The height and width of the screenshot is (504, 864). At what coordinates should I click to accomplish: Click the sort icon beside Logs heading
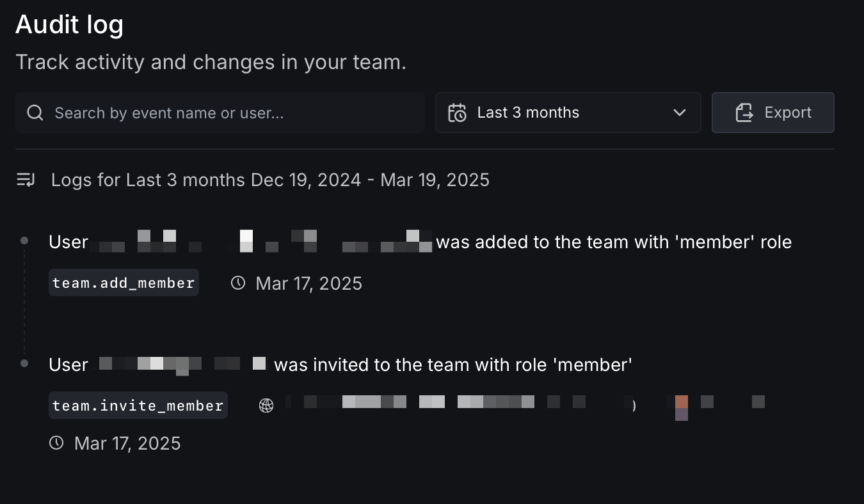click(x=26, y=180)
